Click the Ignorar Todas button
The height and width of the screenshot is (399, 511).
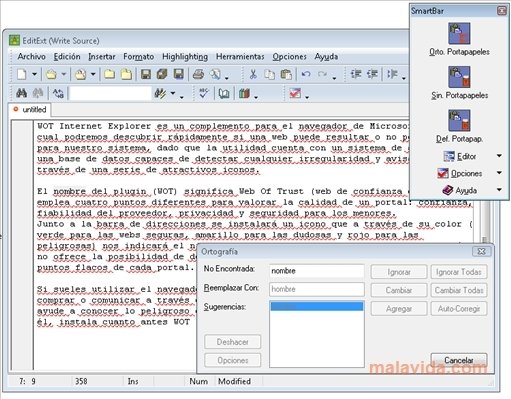(x=459, y=272)
